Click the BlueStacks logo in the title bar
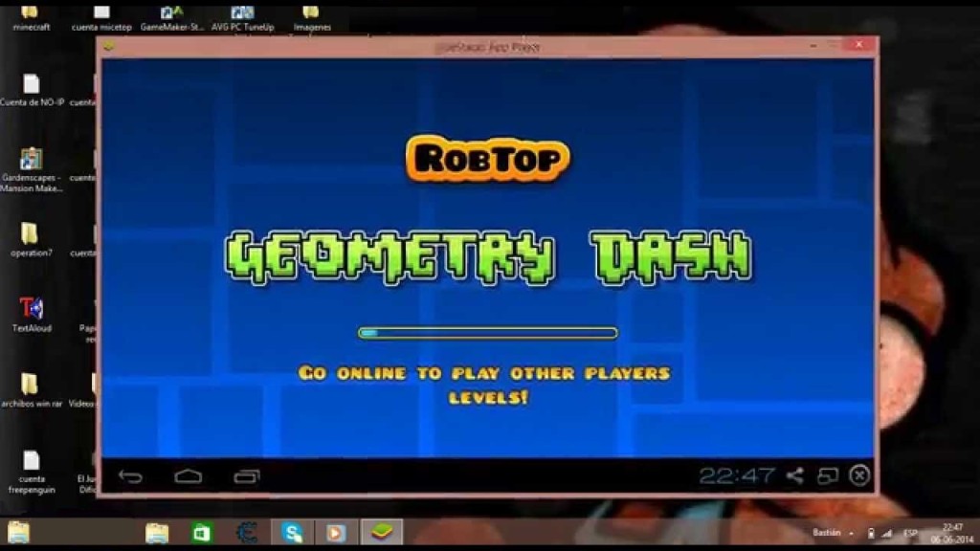 tap(109, 46)
